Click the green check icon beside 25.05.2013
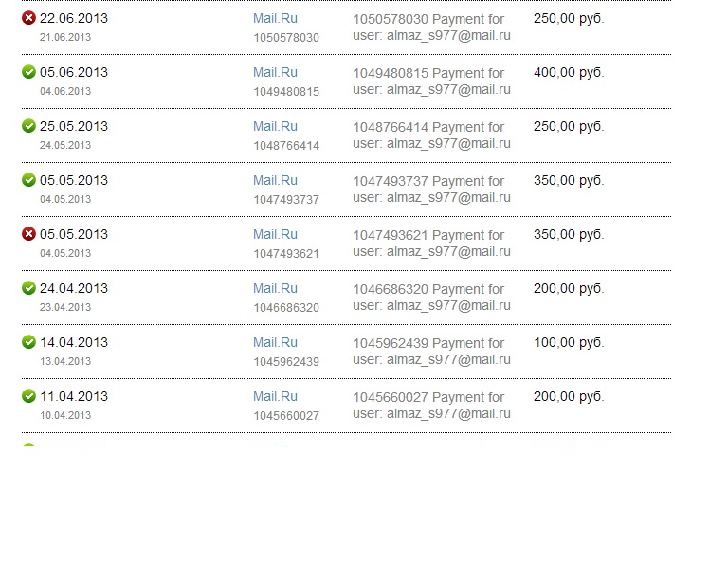The height and width of the screenshot is (582, 728). point(28,126)
